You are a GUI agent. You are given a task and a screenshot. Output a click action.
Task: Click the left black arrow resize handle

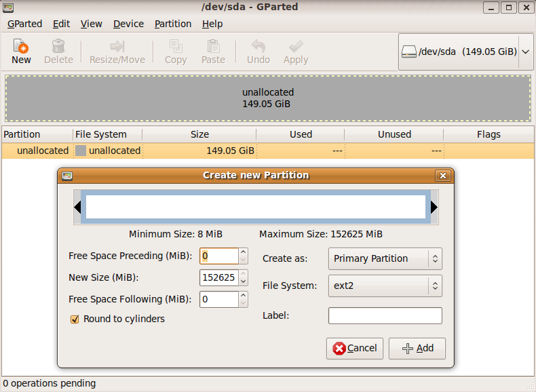click(77, 207)
